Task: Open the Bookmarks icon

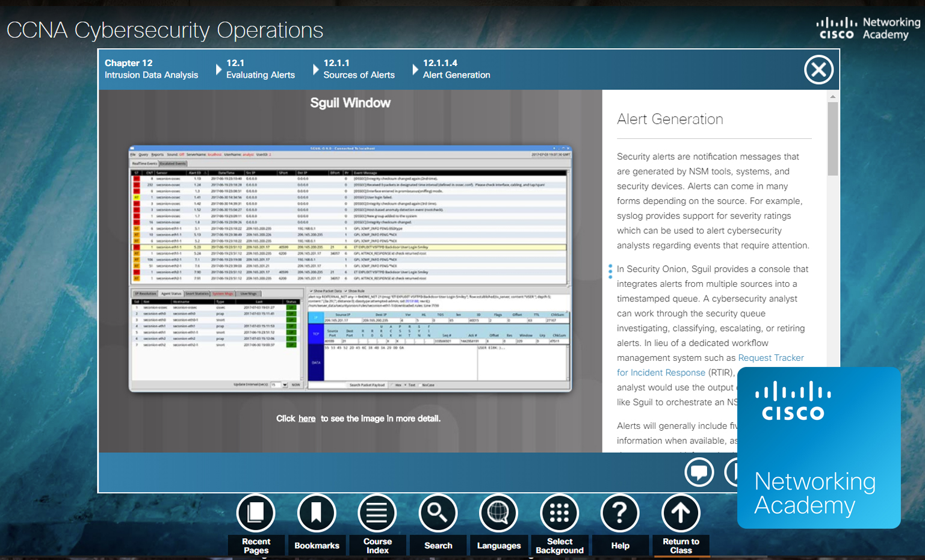Action: (317, 513)
